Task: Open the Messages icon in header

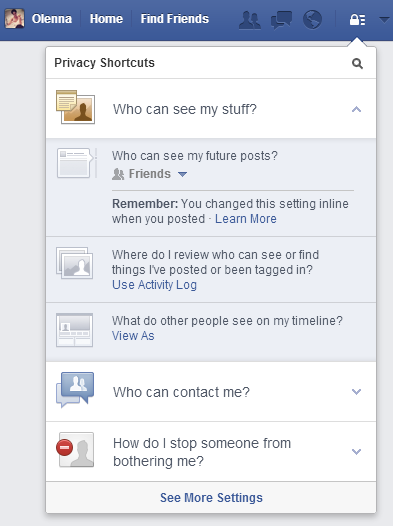Action: (x=281, y=20)
